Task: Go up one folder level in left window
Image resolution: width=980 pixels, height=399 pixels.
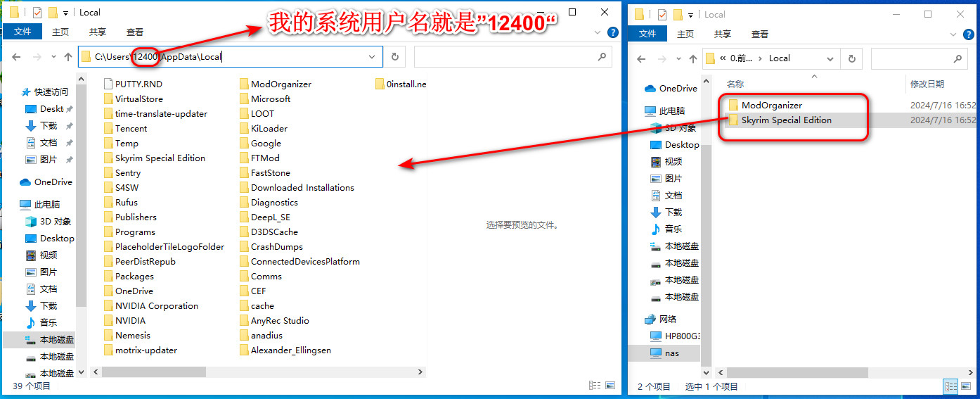Action: 68,57
